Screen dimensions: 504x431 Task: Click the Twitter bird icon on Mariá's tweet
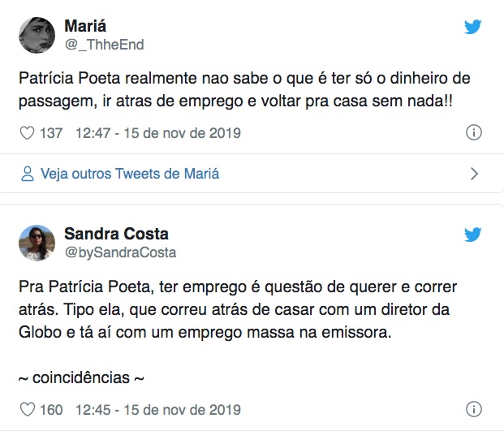[473, 27]
